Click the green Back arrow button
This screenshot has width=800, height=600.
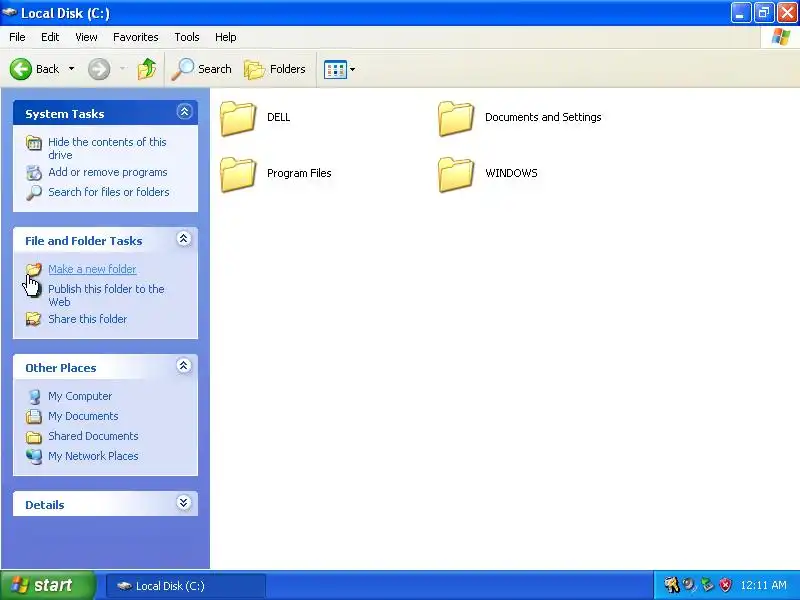[x=21, y=69]
